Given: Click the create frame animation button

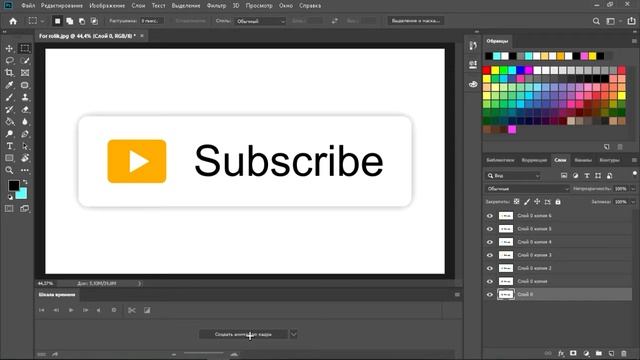Looking at the screenshot, I should tap(243, 334).
